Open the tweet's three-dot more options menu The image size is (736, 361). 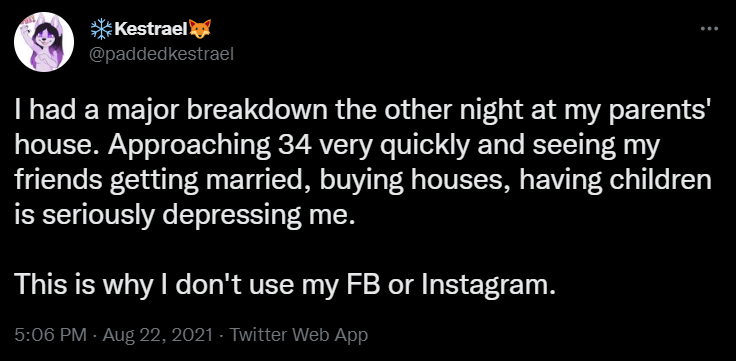coord(709,29)
